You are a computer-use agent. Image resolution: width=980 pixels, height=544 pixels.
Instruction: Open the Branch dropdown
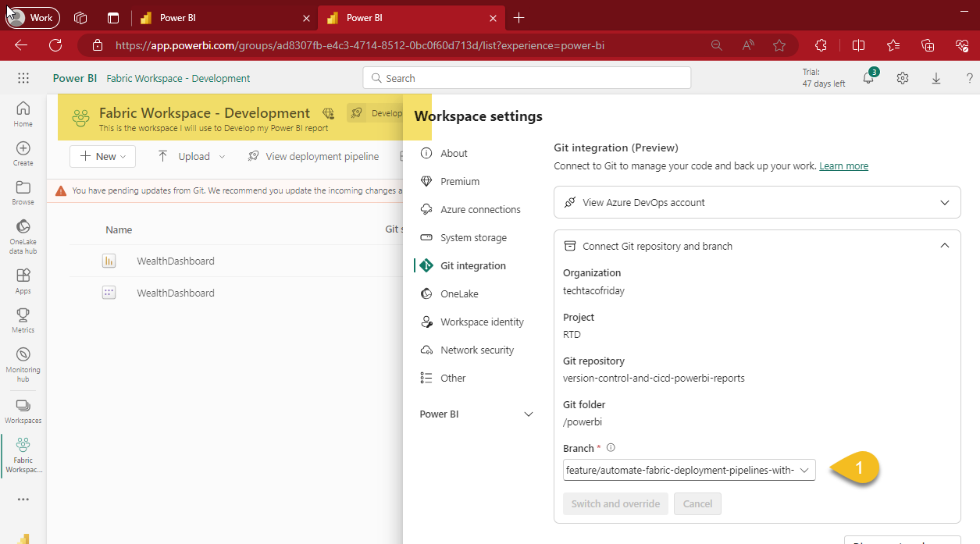[804, 470]
